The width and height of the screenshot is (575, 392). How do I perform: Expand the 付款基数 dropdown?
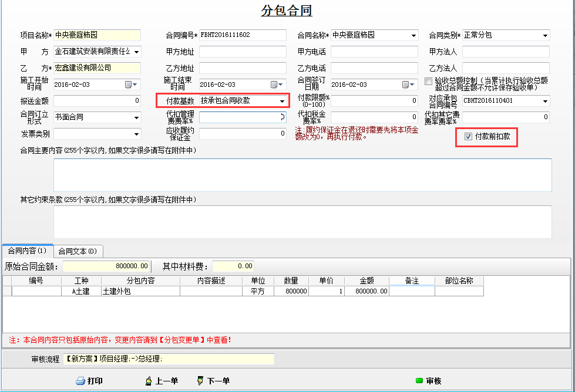pyautogui.click(x=282, y=101)
